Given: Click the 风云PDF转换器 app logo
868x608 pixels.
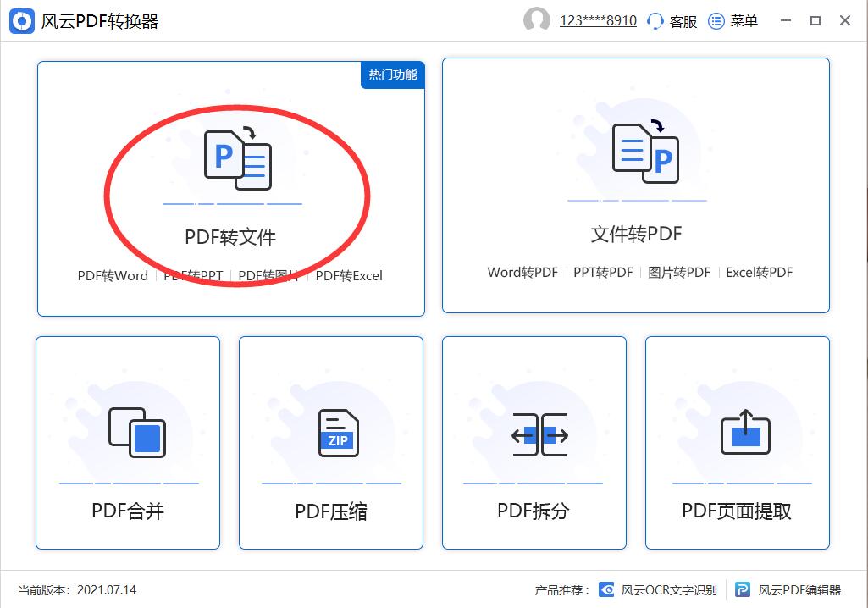Looking at the screenshot, I should [22, 21].
